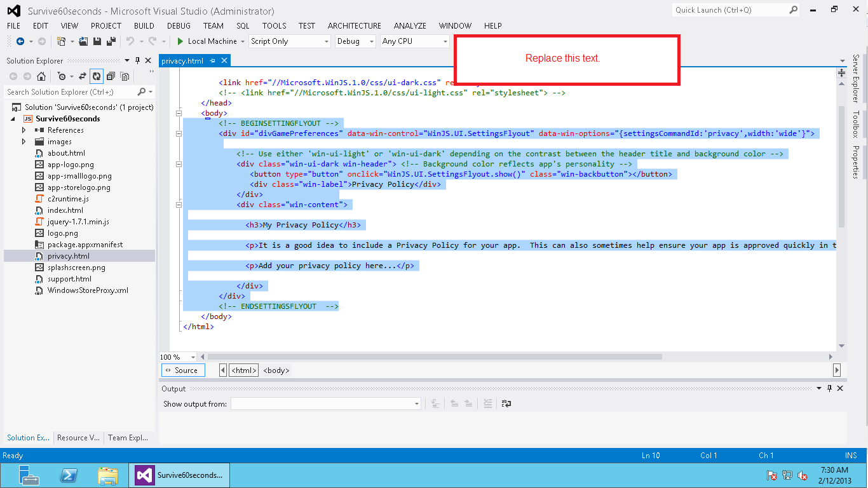Open the ARCHITECTURE menu

click(354, 26)
